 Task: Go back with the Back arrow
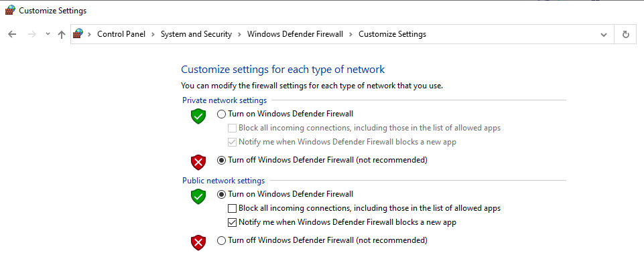click(x=12, y=34)
